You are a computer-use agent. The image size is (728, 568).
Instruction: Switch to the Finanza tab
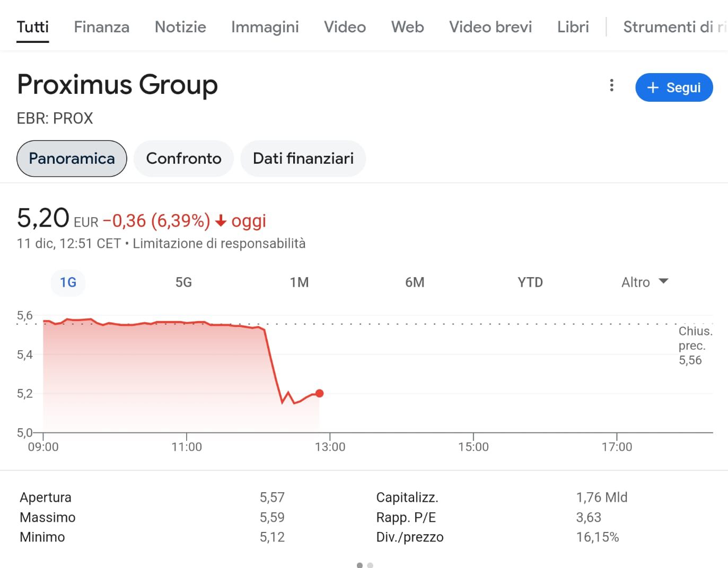click(101, 27)
